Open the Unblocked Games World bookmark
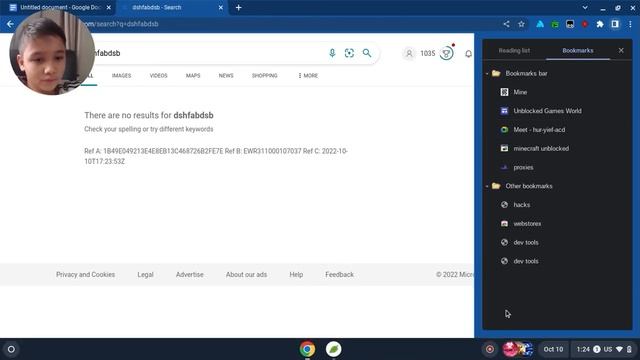The height and width of the screenshot is (360, 640). pos(557,111)
